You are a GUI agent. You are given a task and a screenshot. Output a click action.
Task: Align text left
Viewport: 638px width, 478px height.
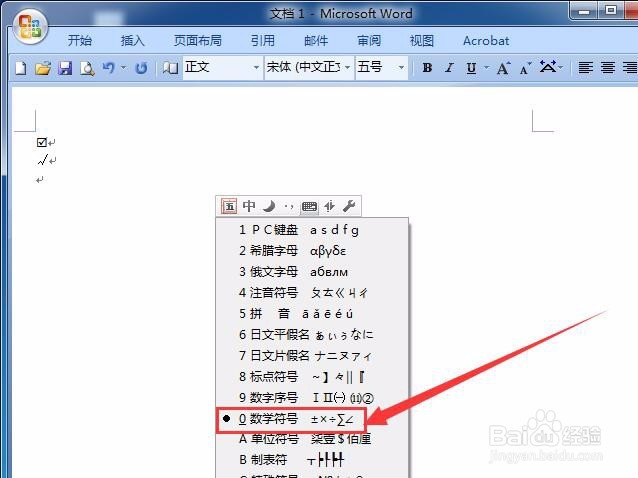pos(586,68)
